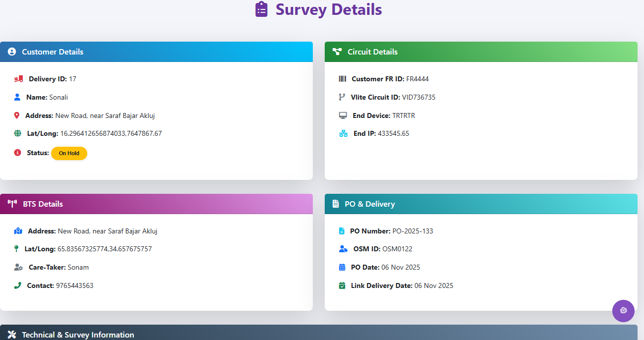Click the Name value Sonali
This screenshot has height=340, width=644.
pyautogui.click(x=59, y=97)
